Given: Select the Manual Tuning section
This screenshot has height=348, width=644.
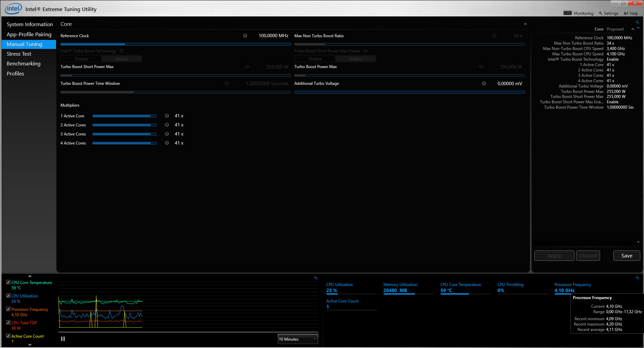Looking at the screenshot, I should (x=29, y=44).
